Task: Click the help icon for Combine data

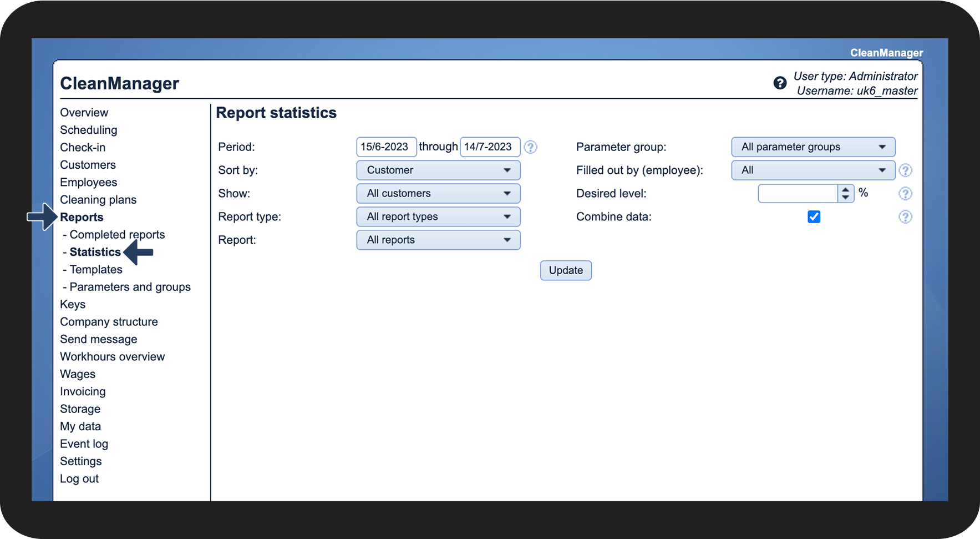Action: [905, 217]
